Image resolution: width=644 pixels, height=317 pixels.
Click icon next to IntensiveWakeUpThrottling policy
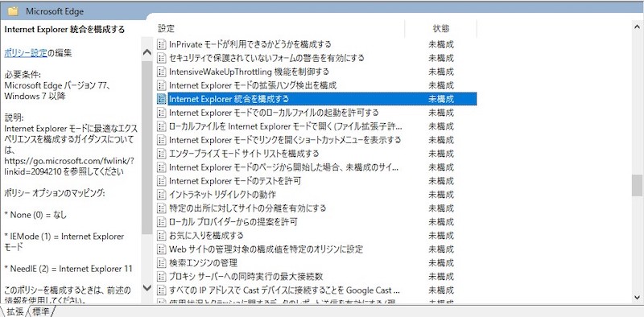tap(162, 72)
